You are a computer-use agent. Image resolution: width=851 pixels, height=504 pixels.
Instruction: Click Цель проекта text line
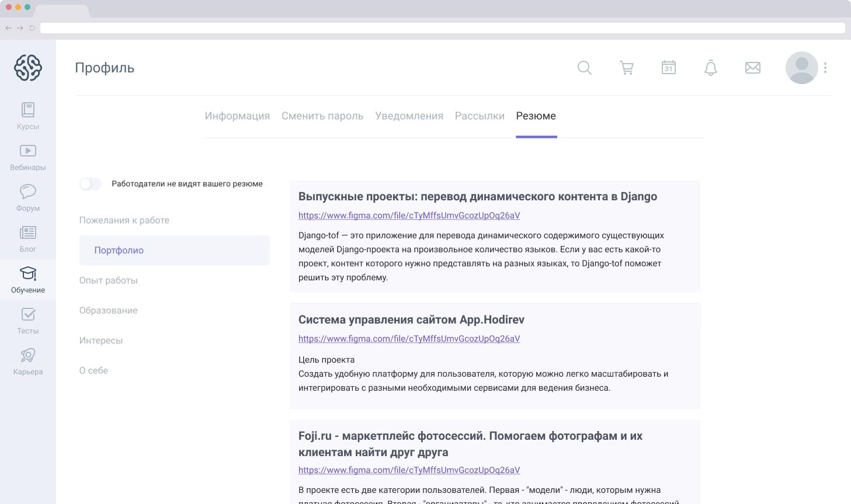point(326,360)
